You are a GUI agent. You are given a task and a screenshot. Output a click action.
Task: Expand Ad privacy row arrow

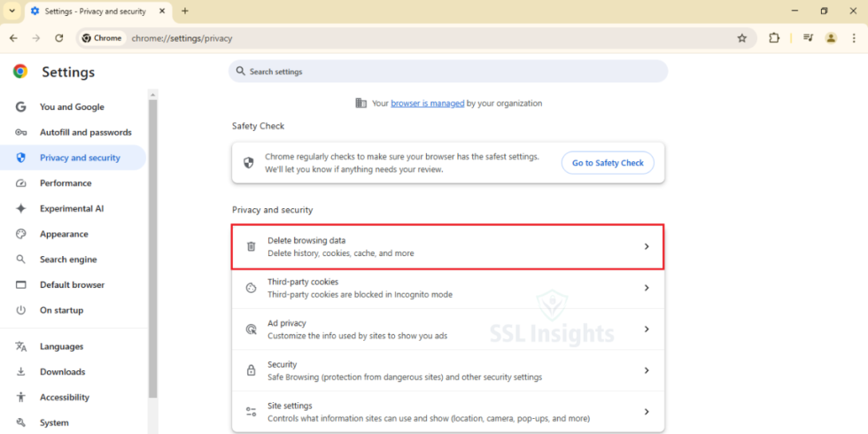click(646, 329)
